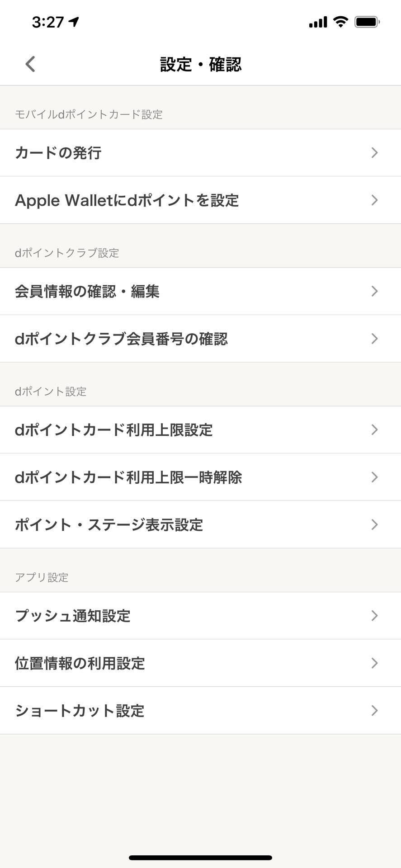The height and width of the screenshot is (868, 401).
Task: Tap the home indicator bar
Action: (200, 858)
